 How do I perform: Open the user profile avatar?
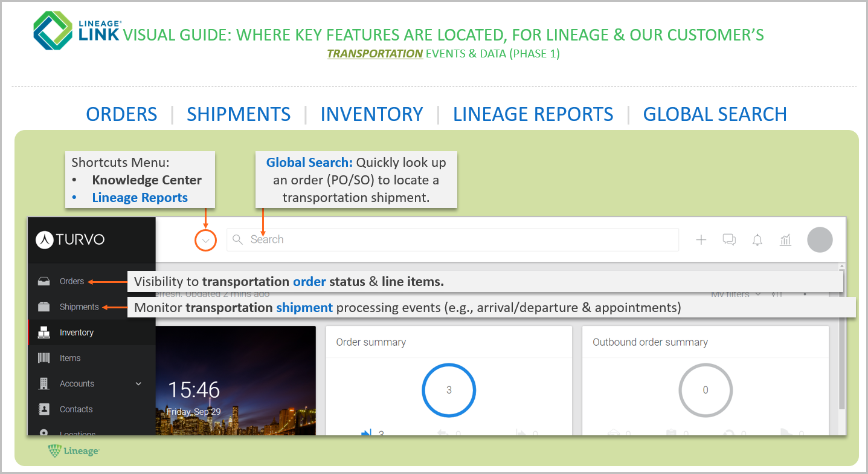coord(820,240)
